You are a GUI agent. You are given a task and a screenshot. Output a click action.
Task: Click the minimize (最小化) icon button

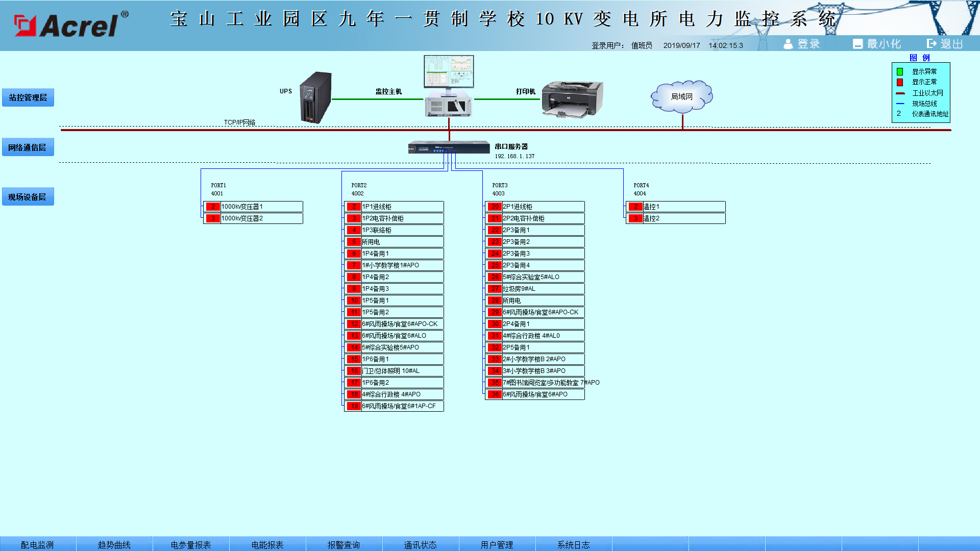click(x=858, y=44)
